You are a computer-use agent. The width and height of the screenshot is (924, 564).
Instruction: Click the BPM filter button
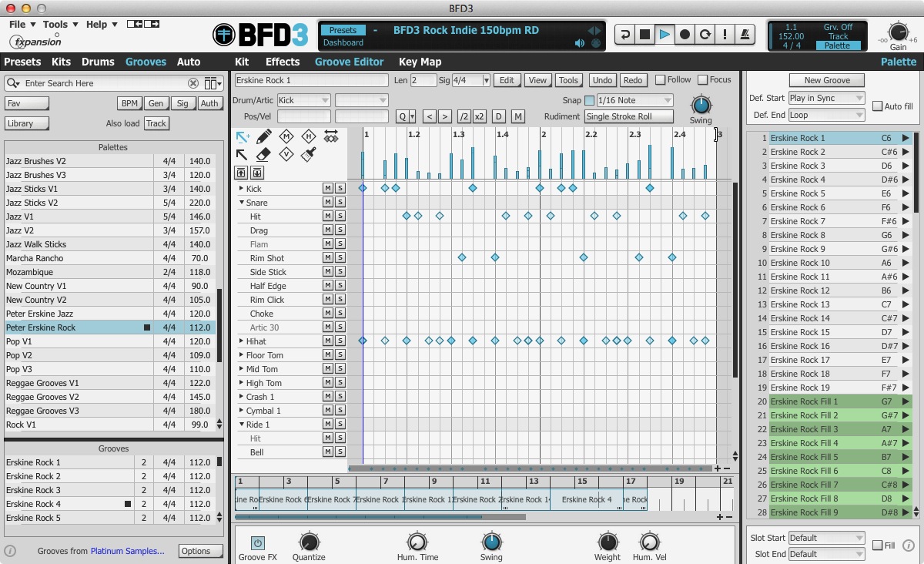(129, 103)
